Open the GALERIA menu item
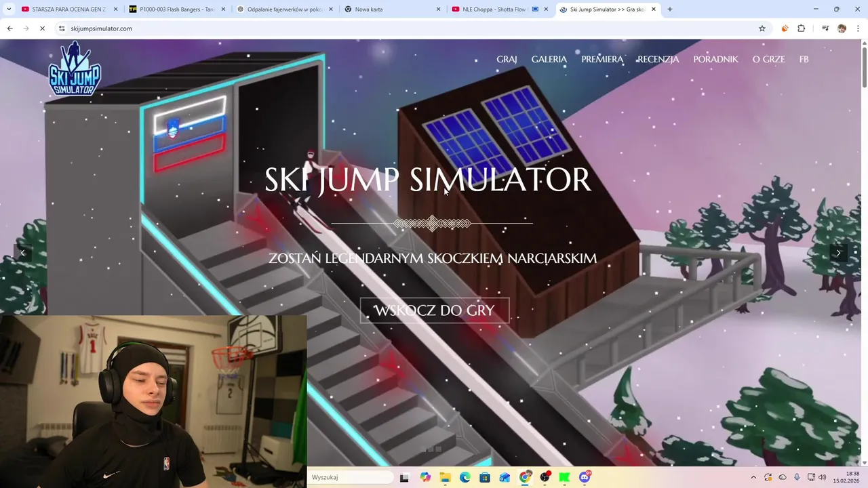This screenshot has width=868, height=488. click(x=549, y=60)
